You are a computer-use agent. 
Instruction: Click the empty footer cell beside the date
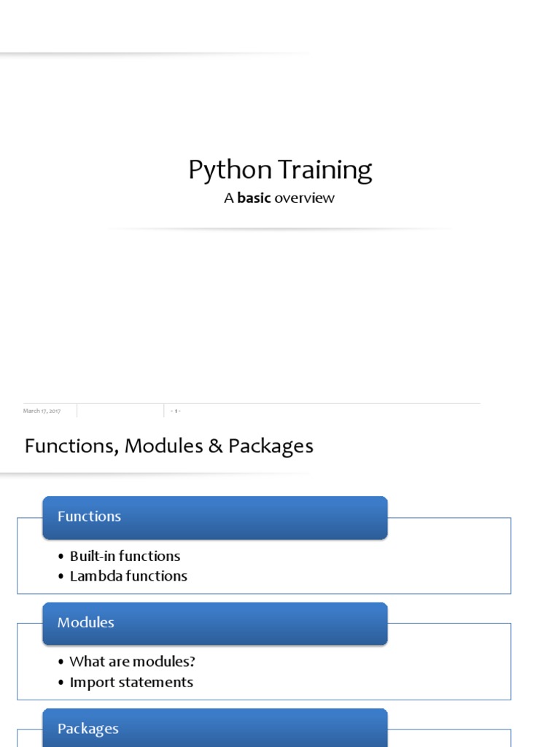tap(120, 411)
